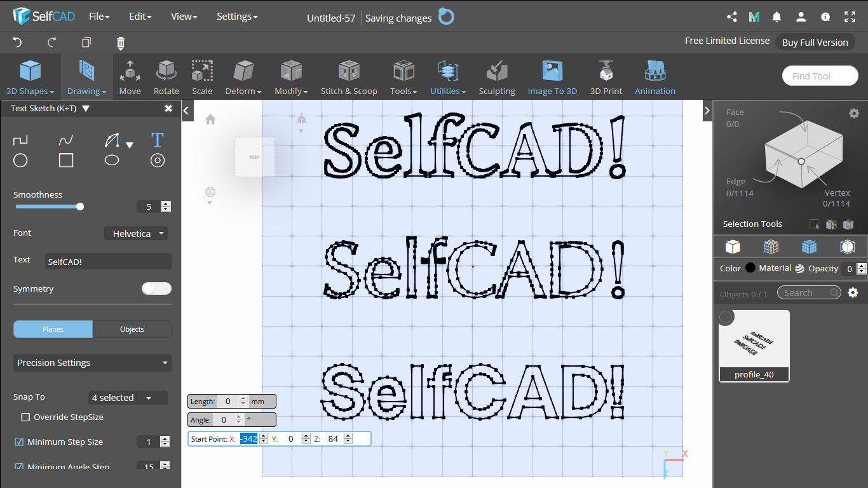Toggle the Symmetry switch
This screenshot has width=868, height=488.
pos(156,288)
